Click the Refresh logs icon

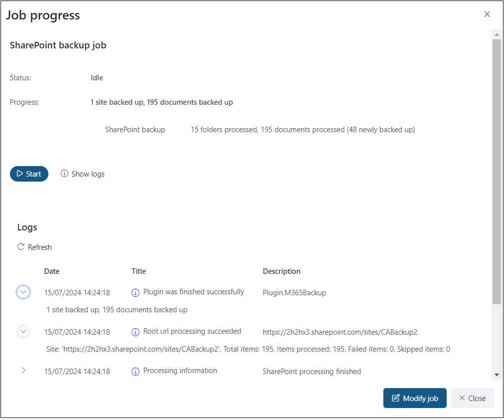coord(21,247)
